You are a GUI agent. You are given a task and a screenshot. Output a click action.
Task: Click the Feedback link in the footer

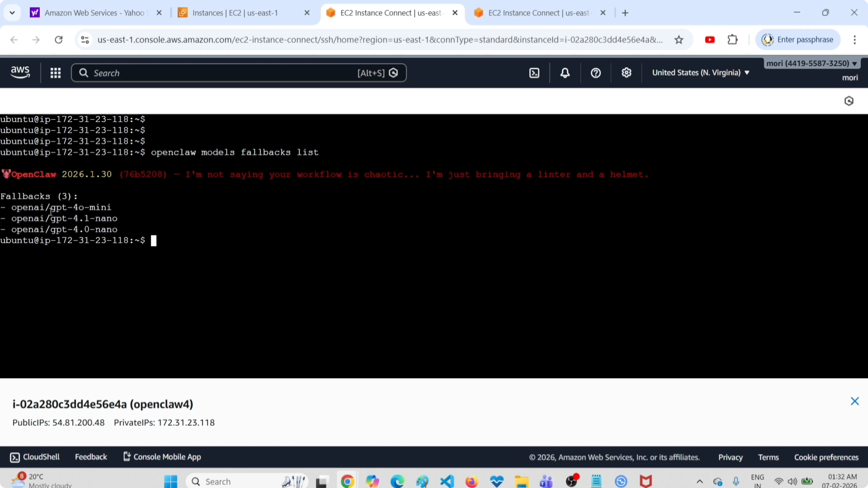tap(91, 457)
